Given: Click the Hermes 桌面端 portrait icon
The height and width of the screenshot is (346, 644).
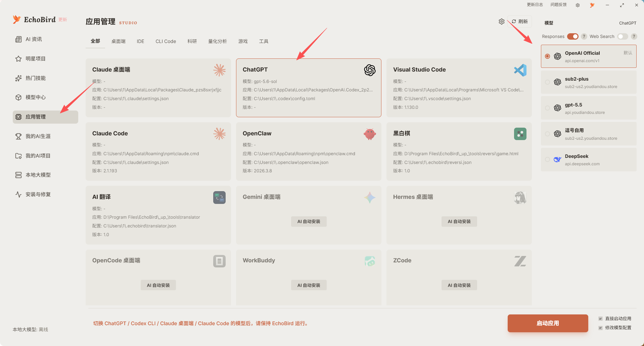Looking at the screenshot, I should click(x=520, y=198).
